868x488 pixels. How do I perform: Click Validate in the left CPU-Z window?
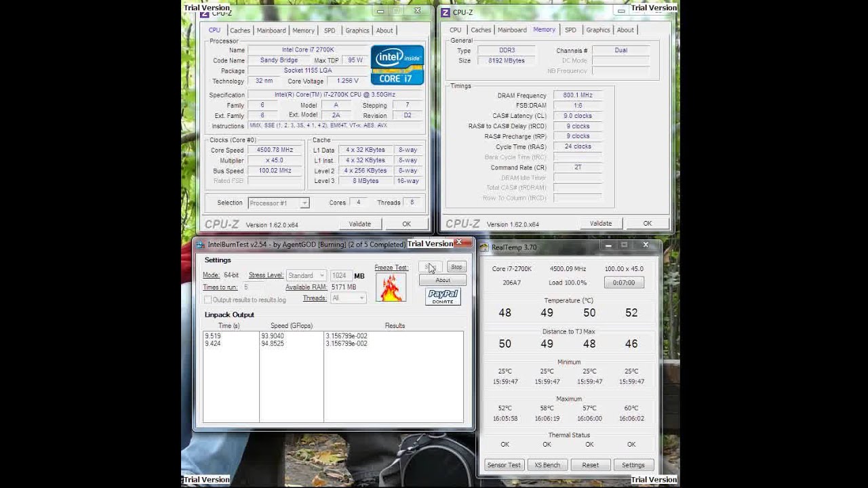click(x=360, y=224)
